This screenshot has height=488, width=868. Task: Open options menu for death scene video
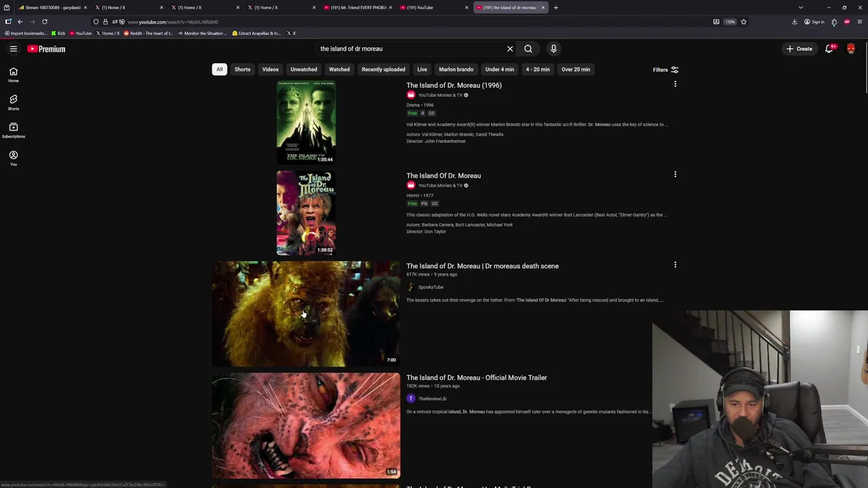(x=675, y=264)
